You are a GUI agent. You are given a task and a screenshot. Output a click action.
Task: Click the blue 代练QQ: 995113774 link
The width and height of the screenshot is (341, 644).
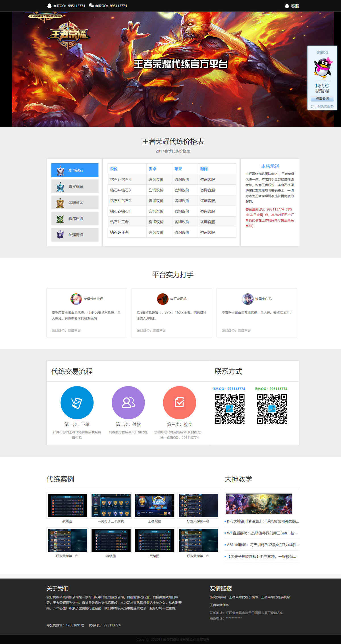pos(229,389)
